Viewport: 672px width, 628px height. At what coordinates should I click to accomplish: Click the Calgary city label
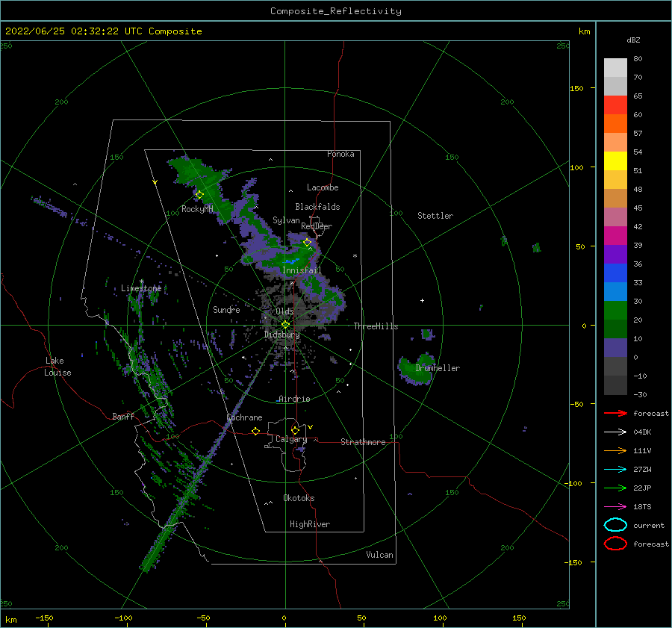pyautogui.click(x=291, y=439)
